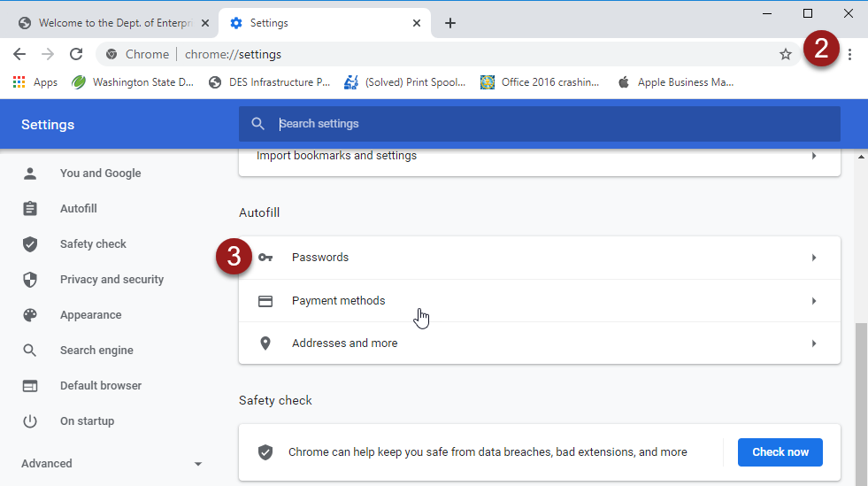Click the Check now button
The height and width of the screenshot is (486, 868).
coord(780,452)
